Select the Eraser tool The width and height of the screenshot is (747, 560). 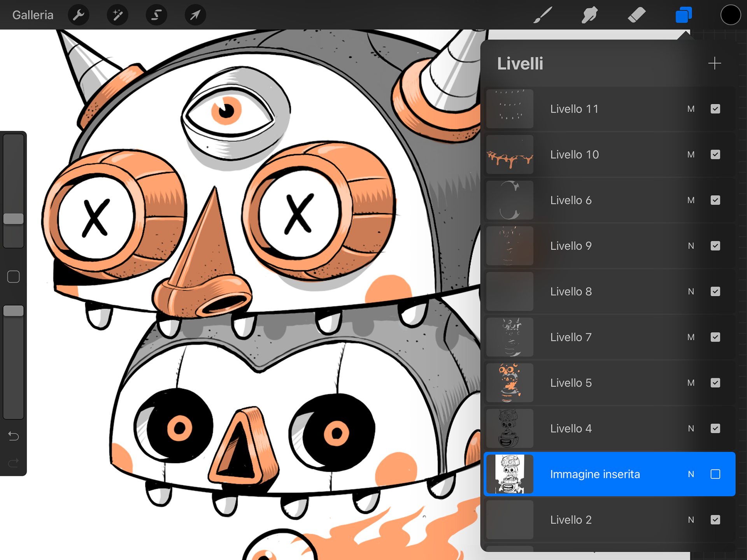coord(637,15)
